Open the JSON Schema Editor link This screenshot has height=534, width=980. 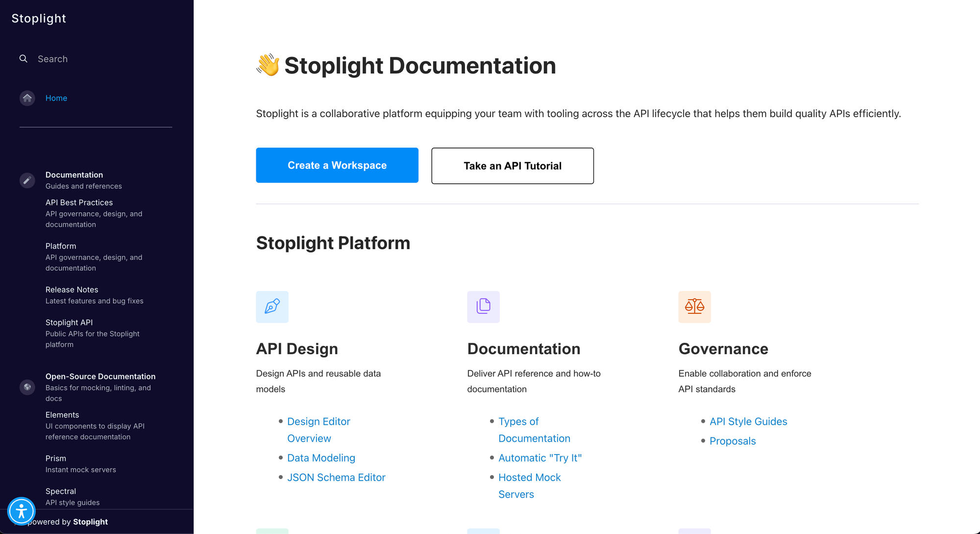click(336, 477)
